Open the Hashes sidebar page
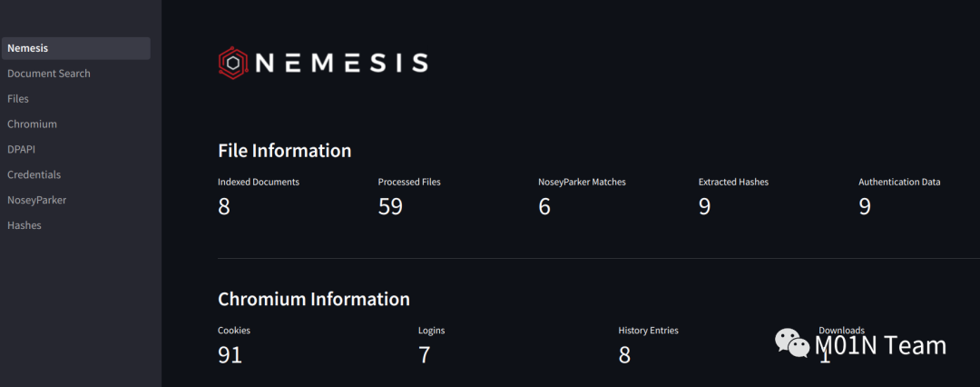Image resolution: width=980 pixels, height=387 pixels. tap(24, 225)
